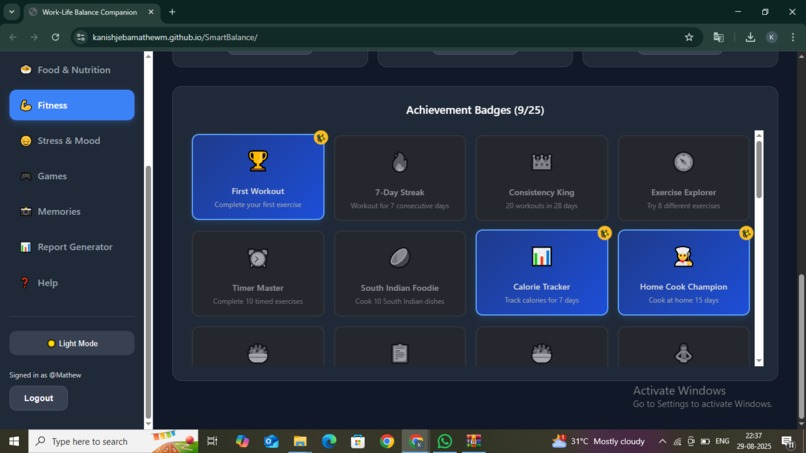Open Outlook from the taskbar
Viewport: 806px width, 453px height.
coord(271,441)
